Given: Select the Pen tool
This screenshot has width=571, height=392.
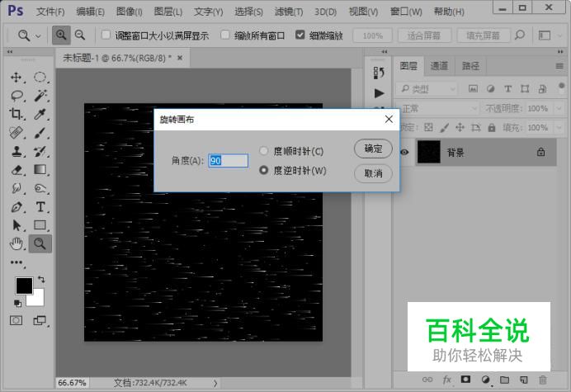Looking at the screenshot, I should pos(16,207).
